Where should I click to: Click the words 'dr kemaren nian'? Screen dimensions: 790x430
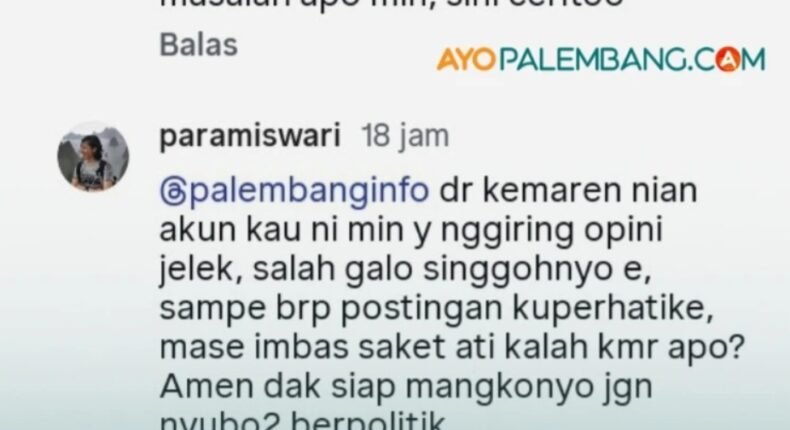[x=569, y=191]
